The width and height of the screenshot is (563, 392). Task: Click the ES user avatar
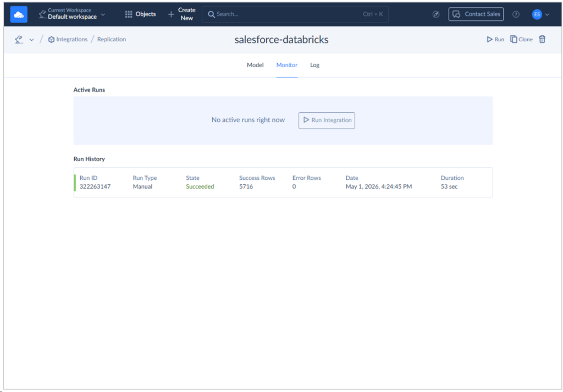click(537, 14)
